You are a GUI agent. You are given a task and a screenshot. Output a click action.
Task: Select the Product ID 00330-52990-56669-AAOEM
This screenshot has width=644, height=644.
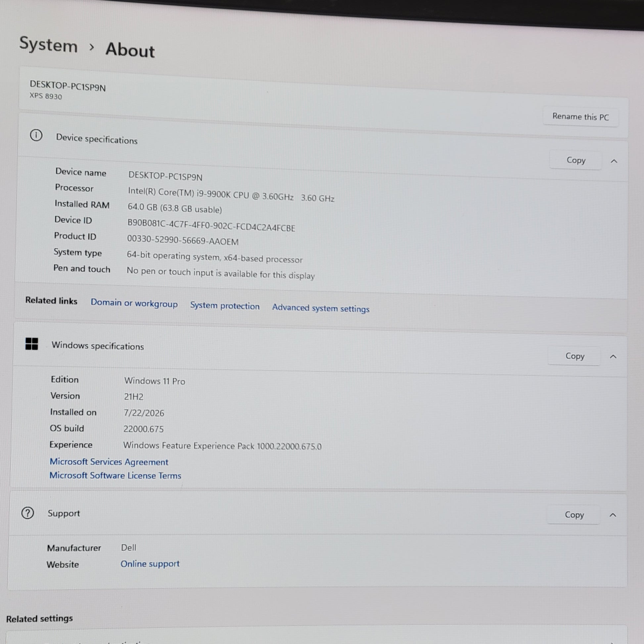(183, 240)
